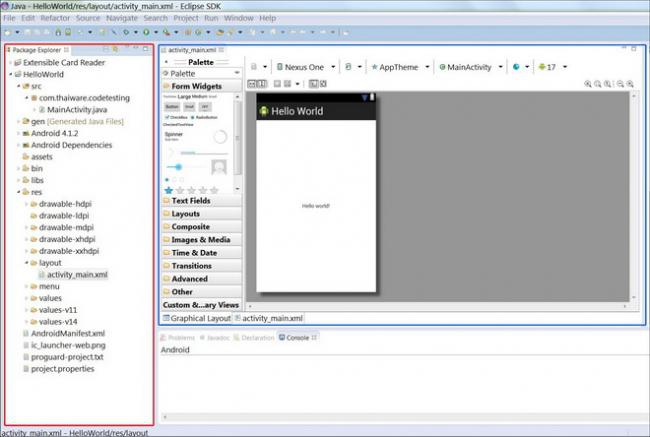Click the globe locale icon
The image size is (650, 437).
coord(516,67)
